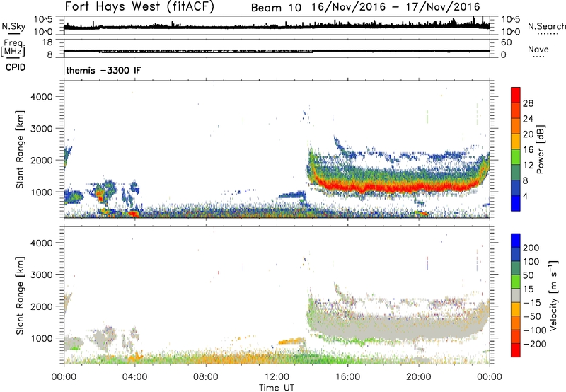Click the 'Fort Hays West (fitACF)' title

139,7
